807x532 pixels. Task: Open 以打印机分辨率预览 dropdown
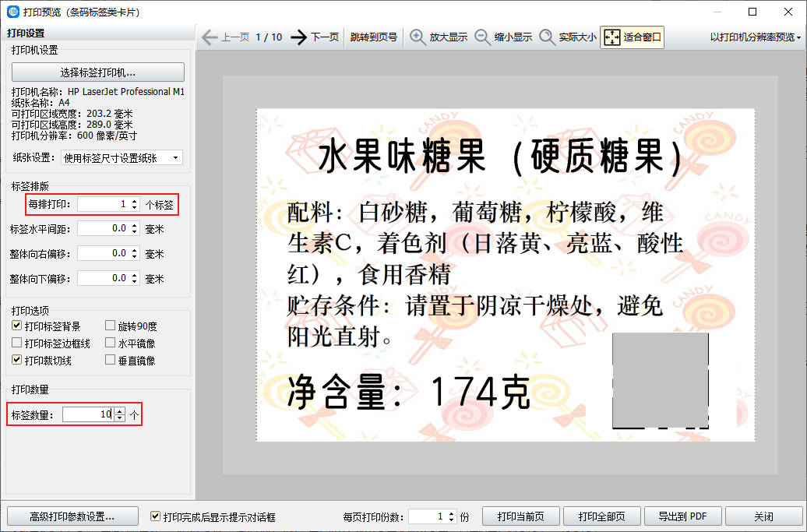pyautogui.click(x=755, y=37)
